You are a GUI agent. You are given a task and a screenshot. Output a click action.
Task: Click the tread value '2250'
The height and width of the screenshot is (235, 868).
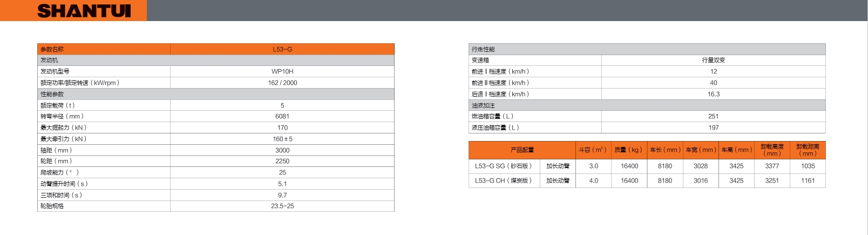pyautogui.click(x=282, y=161)
